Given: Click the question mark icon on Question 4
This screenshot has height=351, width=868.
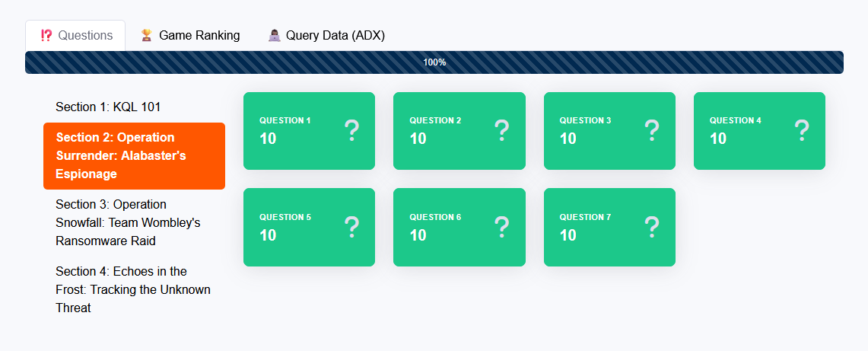Looking at the screenshot, I should pos(802,130).
